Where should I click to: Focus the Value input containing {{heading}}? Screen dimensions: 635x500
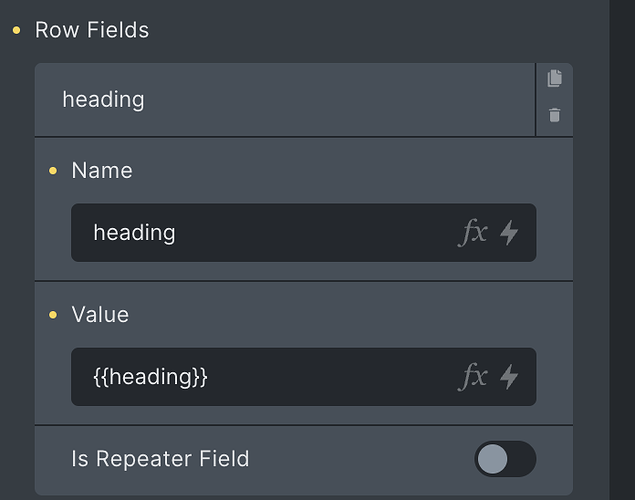point(263,377)
